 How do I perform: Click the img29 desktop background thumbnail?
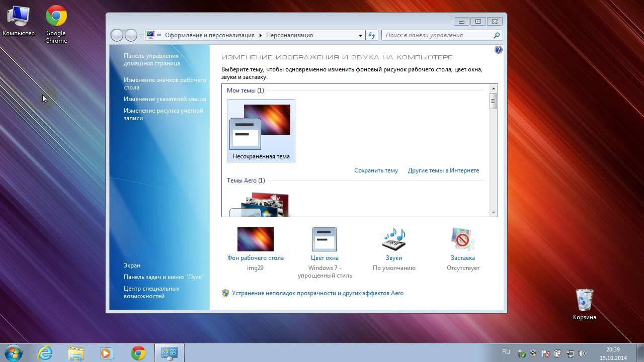256,239
